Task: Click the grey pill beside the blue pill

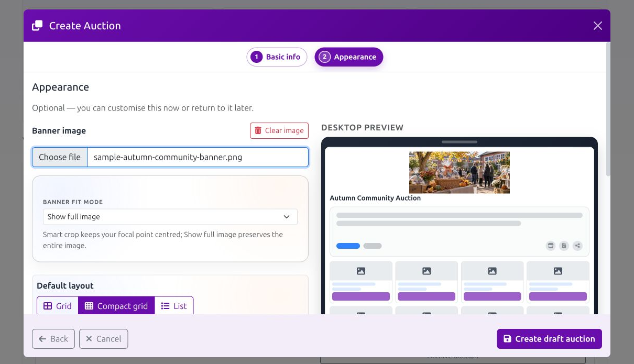Action: (373, 246)
